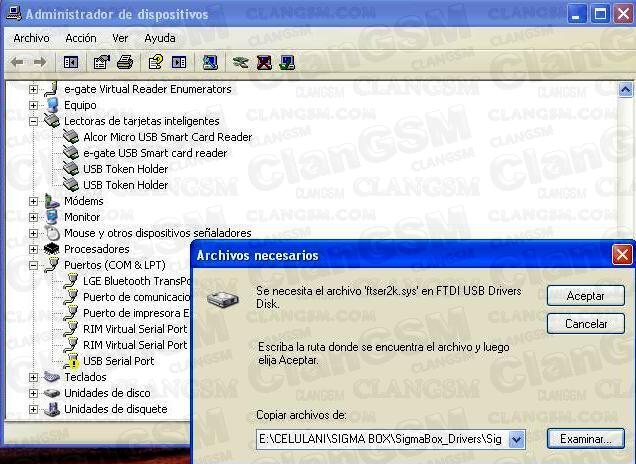Click the LGE Bluetooth TransPort icon
636x464 pixels.
coord(71,281)
